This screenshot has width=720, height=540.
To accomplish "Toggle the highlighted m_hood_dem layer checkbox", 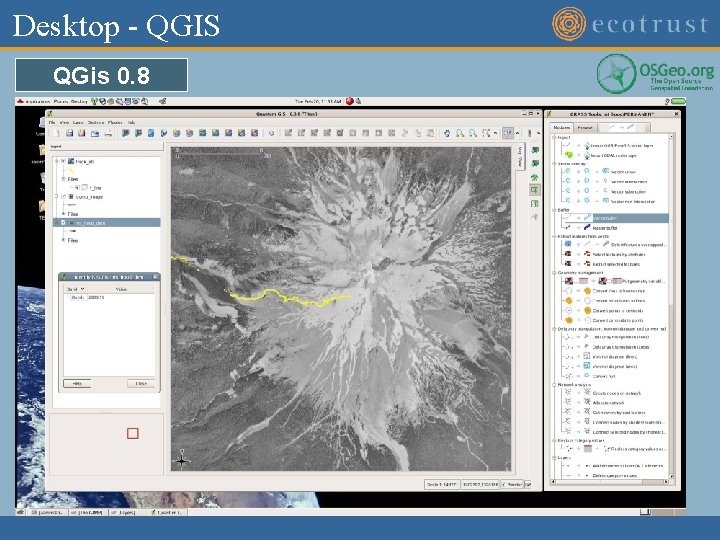I will 63,223.
